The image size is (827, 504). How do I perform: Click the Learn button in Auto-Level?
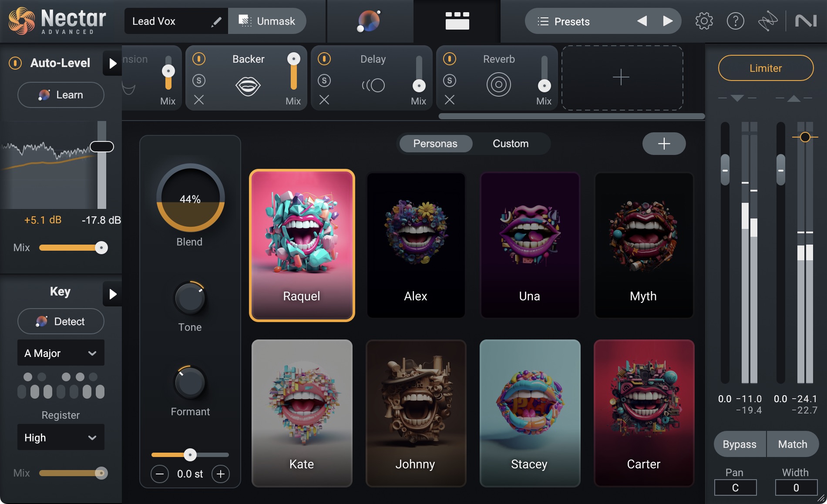61,94
